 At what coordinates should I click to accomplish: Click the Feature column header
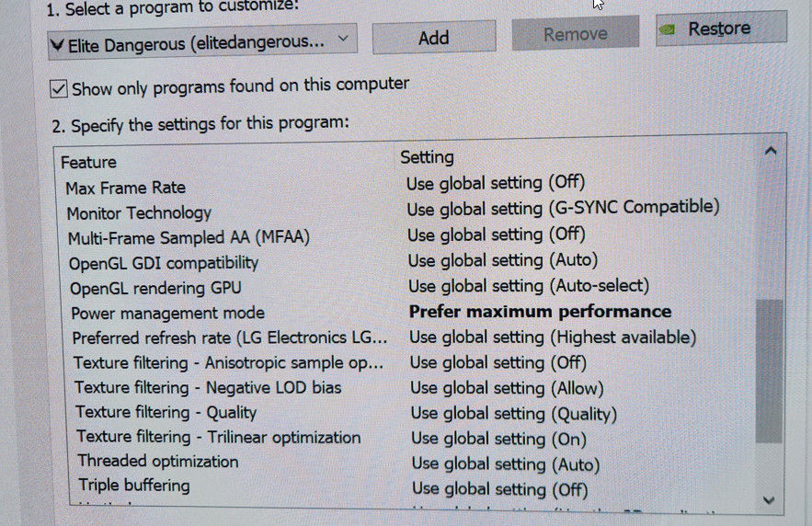point(88,163)
